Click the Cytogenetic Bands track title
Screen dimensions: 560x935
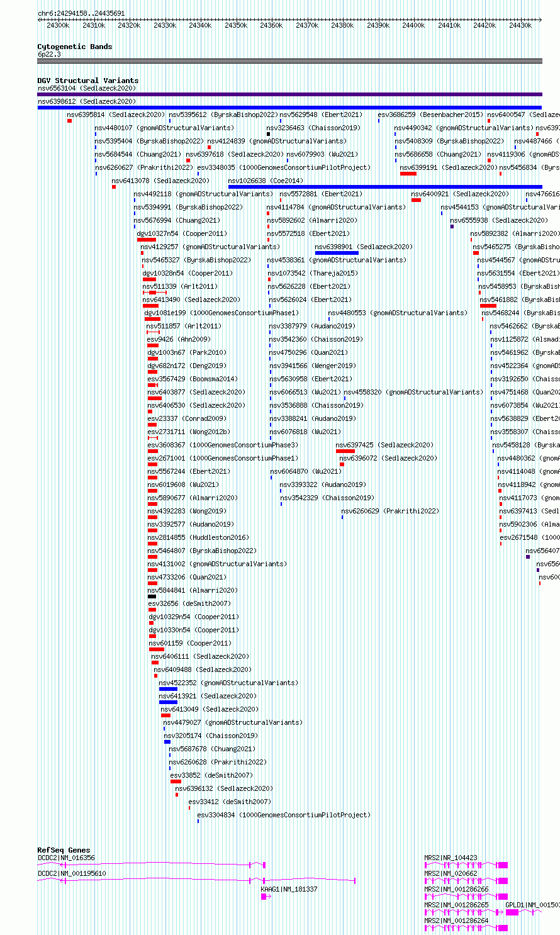pyautogui.click(x=74, y=47)
